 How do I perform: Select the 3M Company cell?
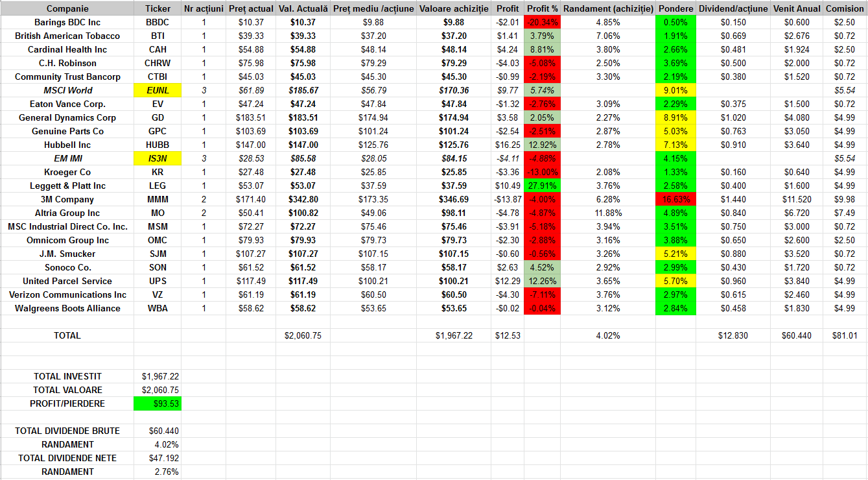point(67,199)
